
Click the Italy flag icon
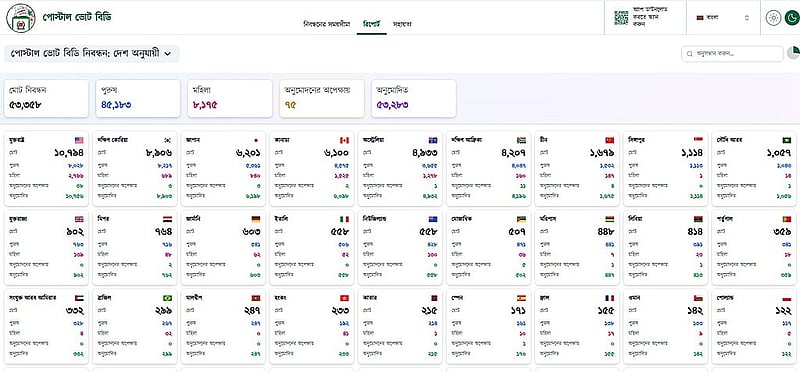tap(344, 219)
